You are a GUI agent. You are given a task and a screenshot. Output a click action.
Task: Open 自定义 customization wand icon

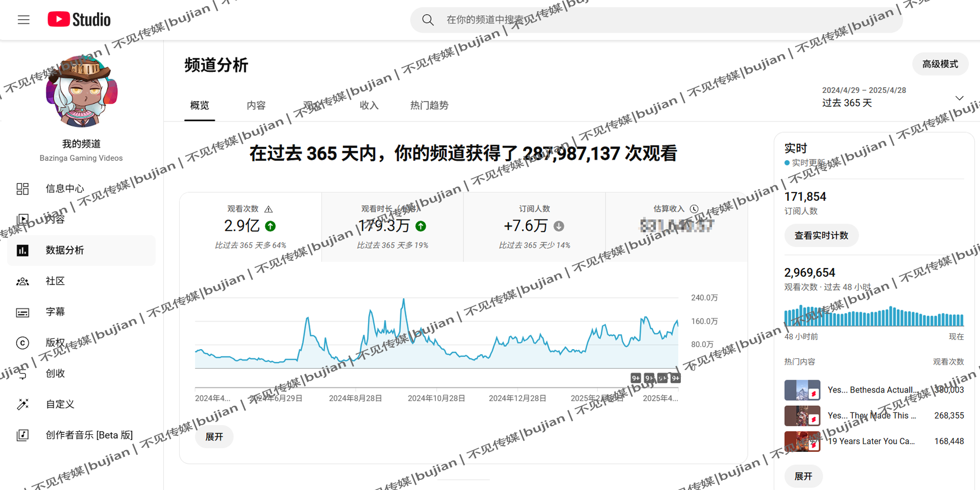click(22, 404)
